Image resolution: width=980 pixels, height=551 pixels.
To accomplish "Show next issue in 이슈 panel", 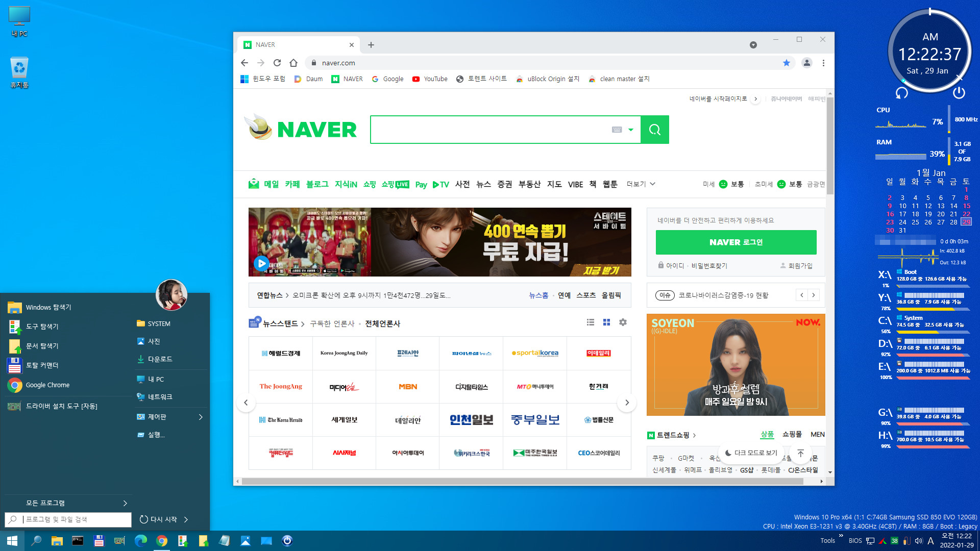I will click(814, 295).
